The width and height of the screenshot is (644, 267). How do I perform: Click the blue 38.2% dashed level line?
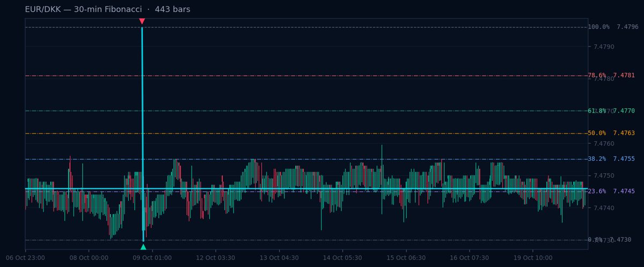pyautogui.click(x=306, y=159)
